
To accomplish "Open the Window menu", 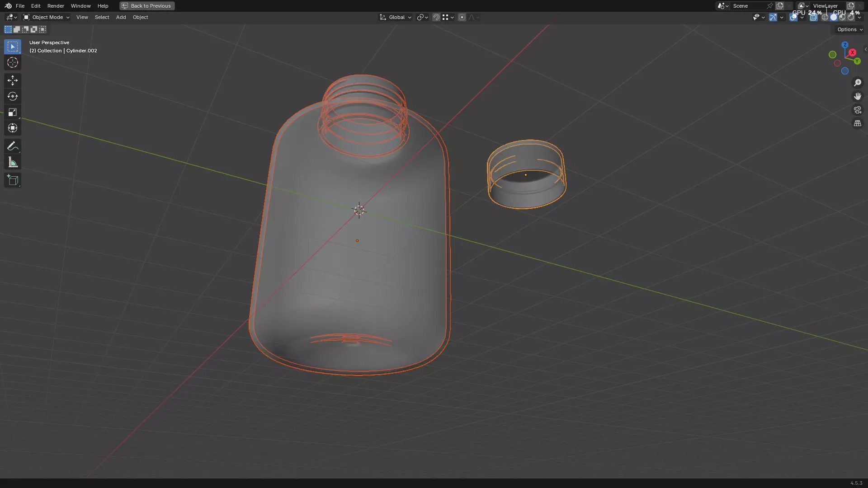I will pyautogui.click(x=80, y=6).
